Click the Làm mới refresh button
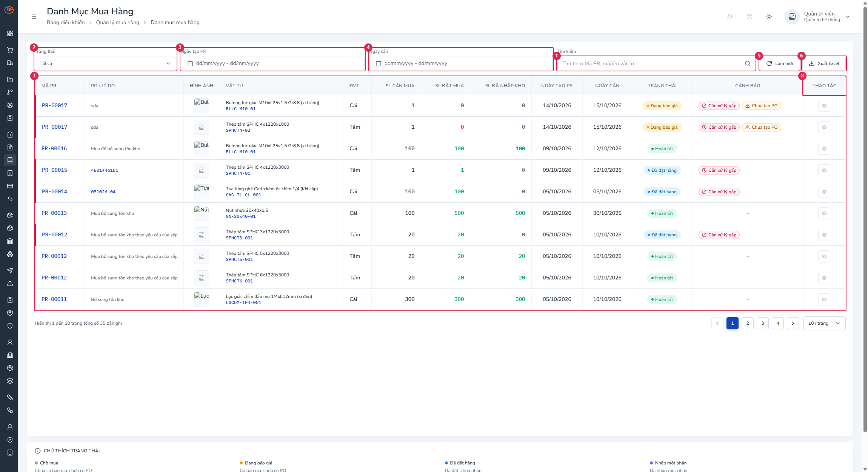The width and height of the screenshot is (868, 472). point(779,63)
